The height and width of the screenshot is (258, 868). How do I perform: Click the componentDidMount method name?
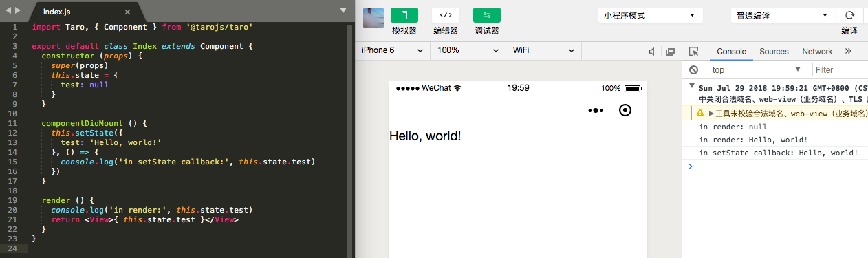click(83, 123)
